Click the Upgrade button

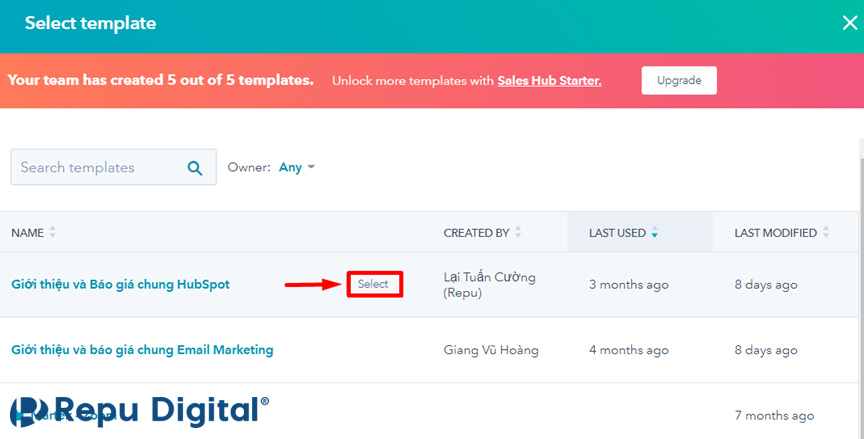(679, 80)
